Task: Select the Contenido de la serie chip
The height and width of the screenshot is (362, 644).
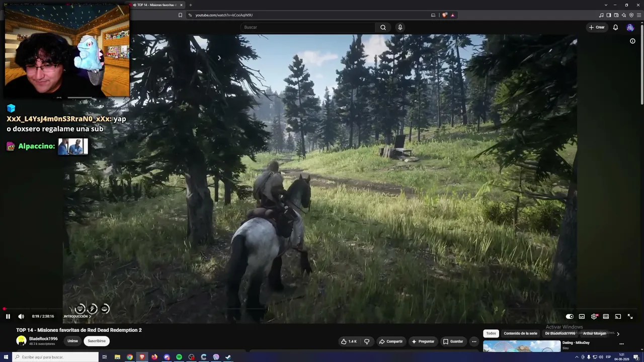Action: point(520,333)
